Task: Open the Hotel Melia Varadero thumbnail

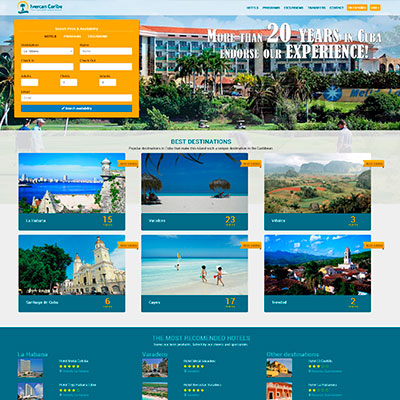Action: point(155,368)
